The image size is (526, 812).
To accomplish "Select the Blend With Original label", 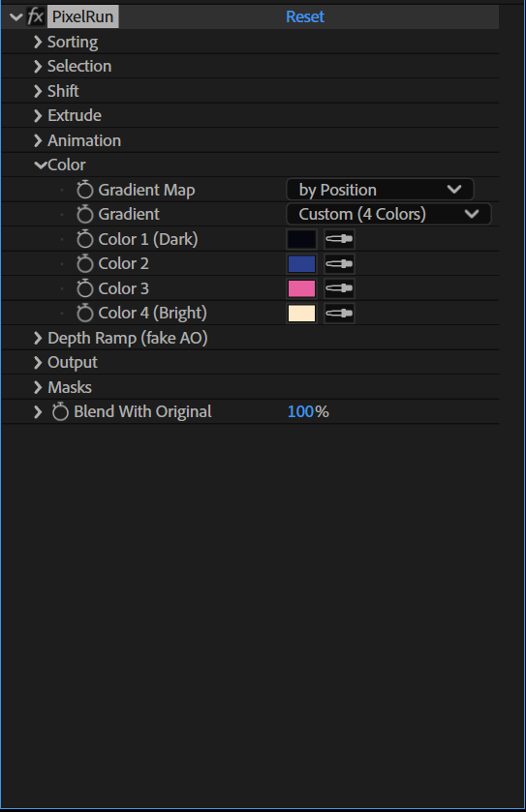I will tap(142, 411).
